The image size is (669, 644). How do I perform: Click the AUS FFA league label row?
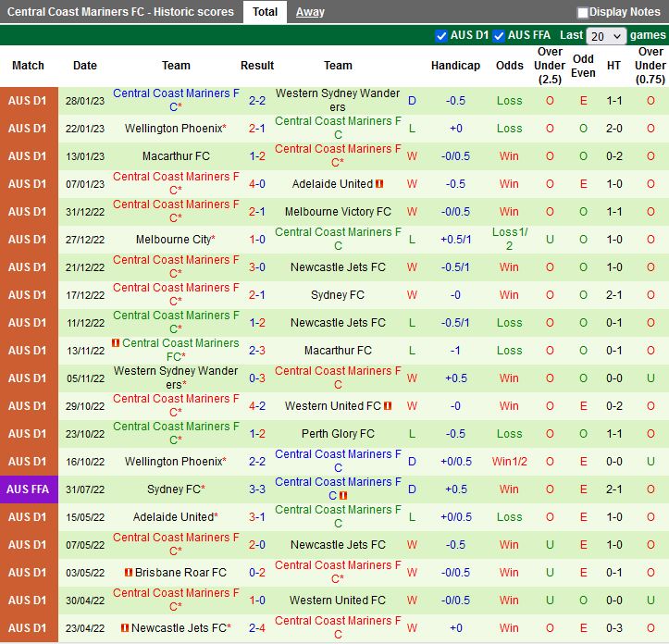(x=28, y=489)
